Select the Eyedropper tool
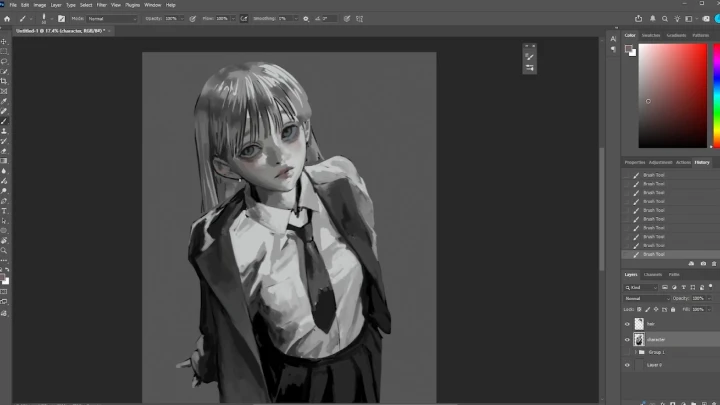Screen dimensions: 720x405 coord(4,101)
